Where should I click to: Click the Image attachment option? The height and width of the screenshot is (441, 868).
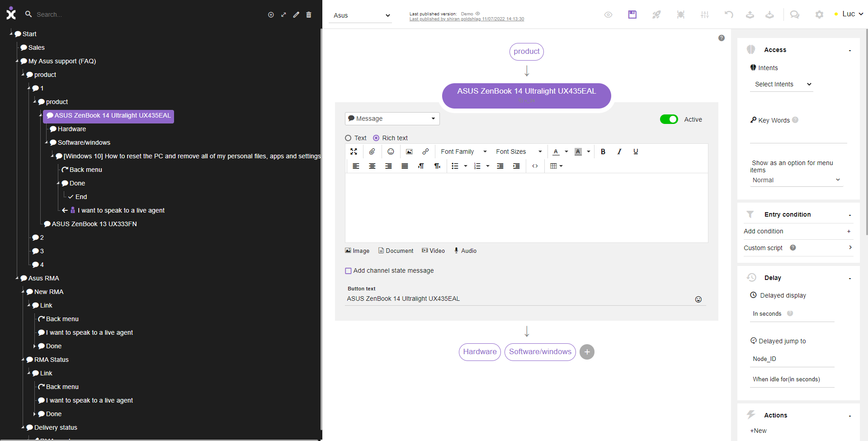357,251
